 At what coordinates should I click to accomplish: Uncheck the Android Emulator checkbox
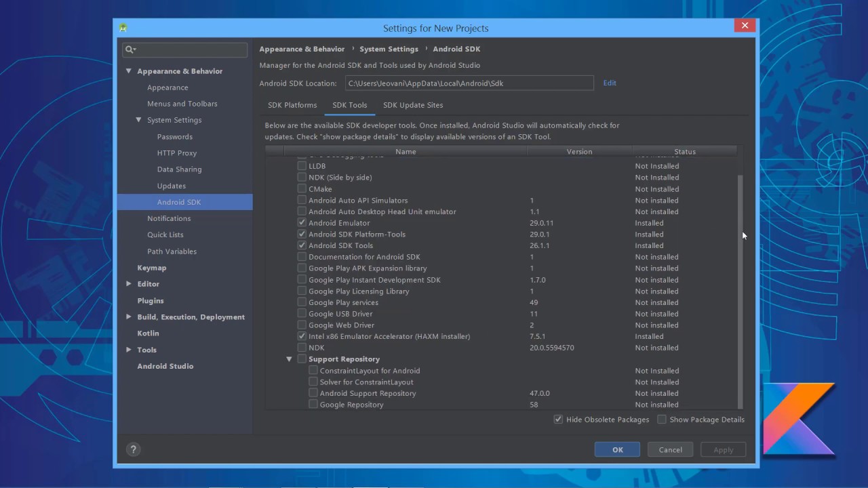click(302, 223)
